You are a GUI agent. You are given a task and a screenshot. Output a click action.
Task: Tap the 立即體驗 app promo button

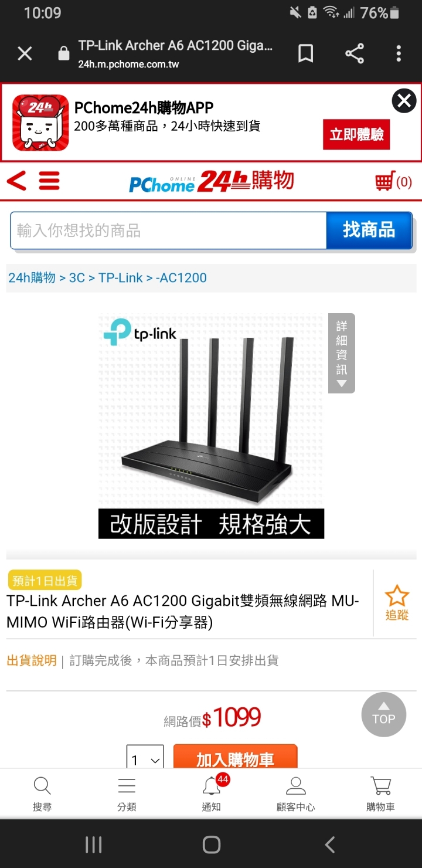(x=356, y=134)
